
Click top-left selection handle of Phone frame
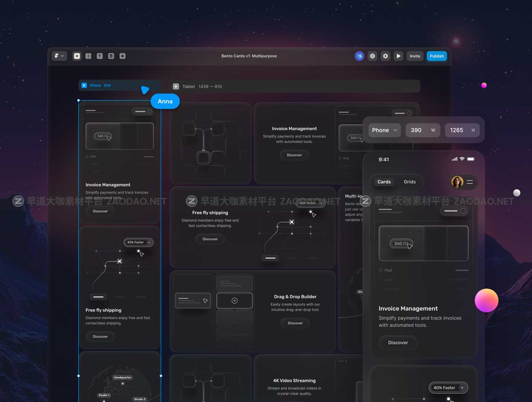79,101
